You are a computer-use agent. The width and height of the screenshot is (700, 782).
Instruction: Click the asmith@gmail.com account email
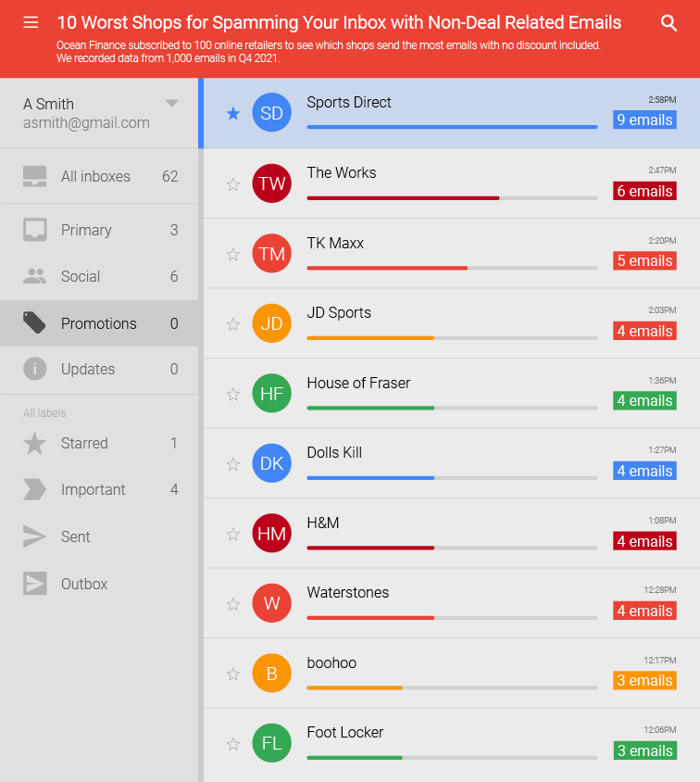click(x=86, y=122)
